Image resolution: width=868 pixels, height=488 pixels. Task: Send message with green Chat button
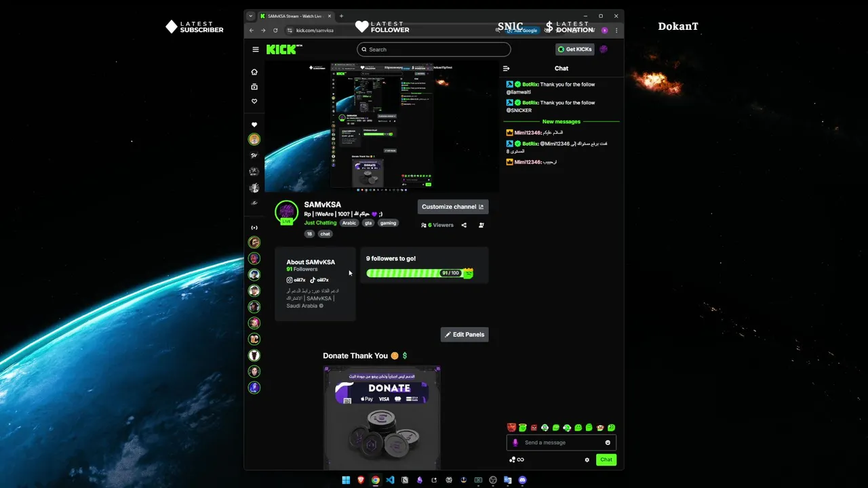606,460
